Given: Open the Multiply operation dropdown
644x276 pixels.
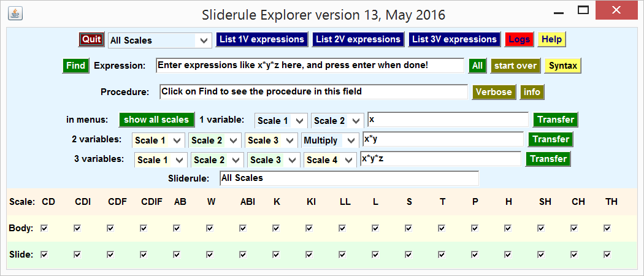Looking at the screenshot, I should coord(329,140).
